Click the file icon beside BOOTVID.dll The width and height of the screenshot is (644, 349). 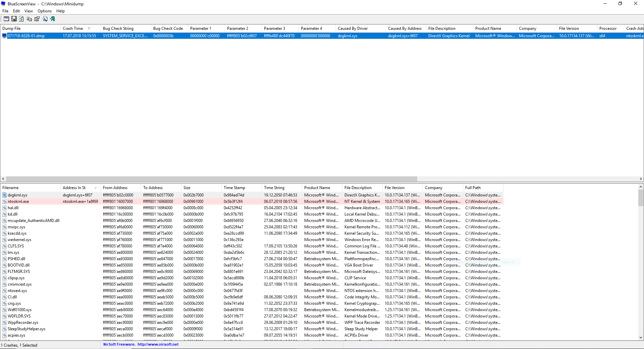5,265
